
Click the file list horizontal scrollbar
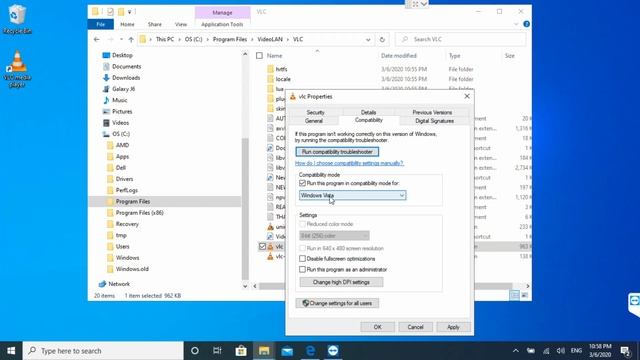[x=385, y=286]
